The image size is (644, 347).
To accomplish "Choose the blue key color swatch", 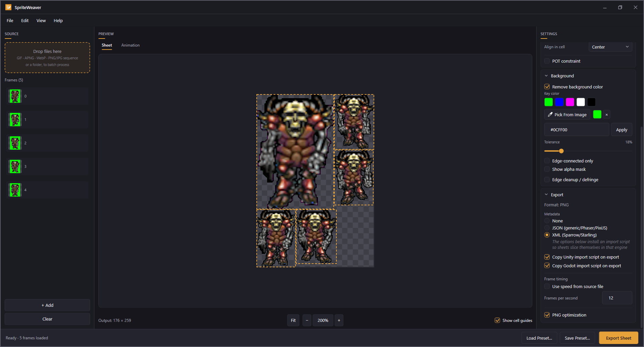I will (x=559, y=102).
